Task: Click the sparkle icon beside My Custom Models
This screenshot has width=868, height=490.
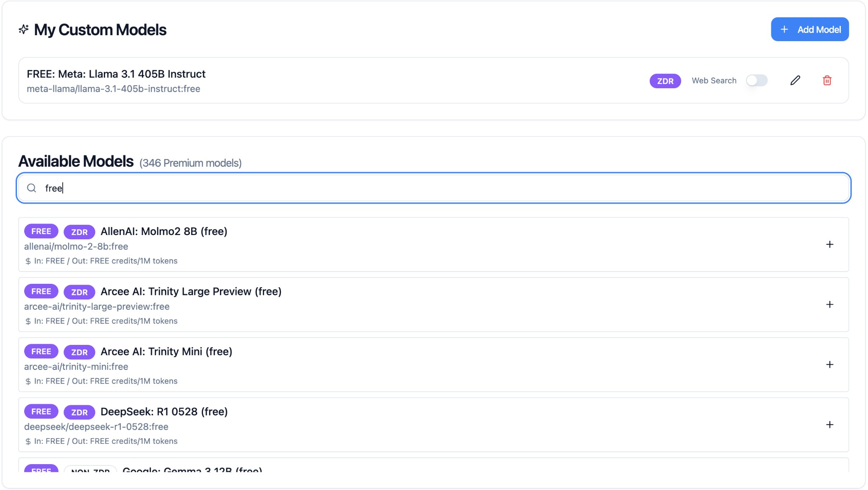Action: 24,29
